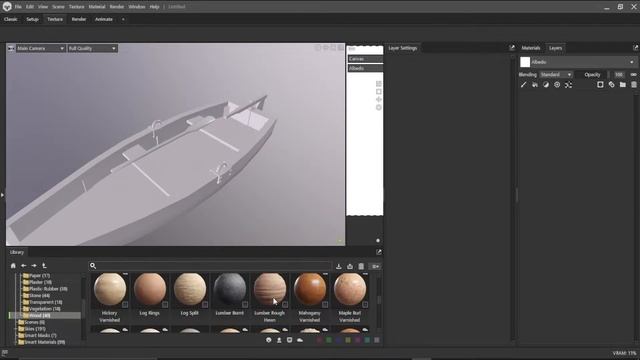The image size is (640, 360).
Task: Pop out the Layer Settings panel
Action: pyautogui.click(x=512, y=48)
